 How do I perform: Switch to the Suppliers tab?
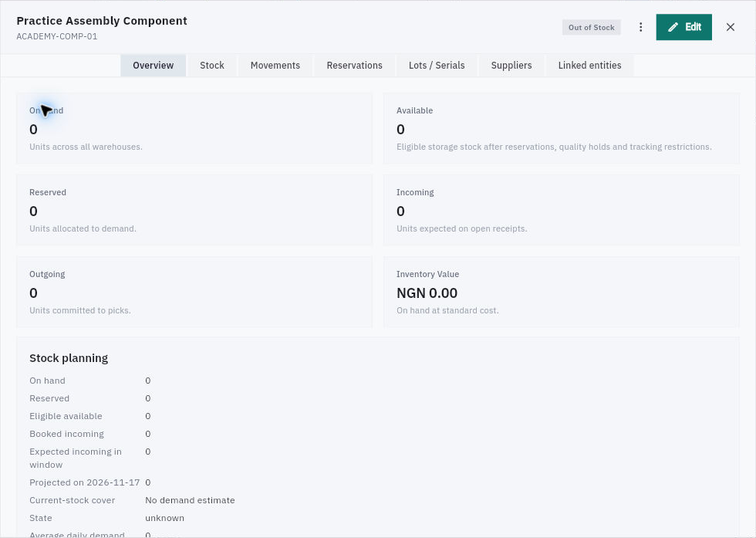pos(511,65)
